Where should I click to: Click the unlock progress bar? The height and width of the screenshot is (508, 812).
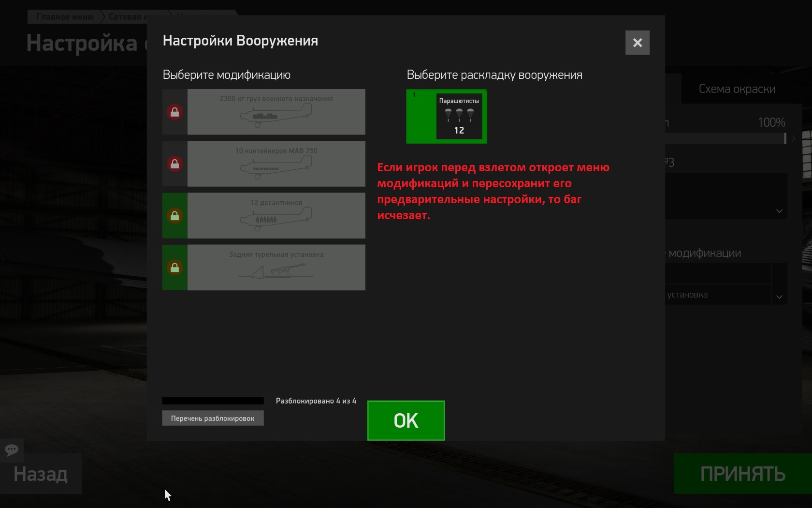213,401
